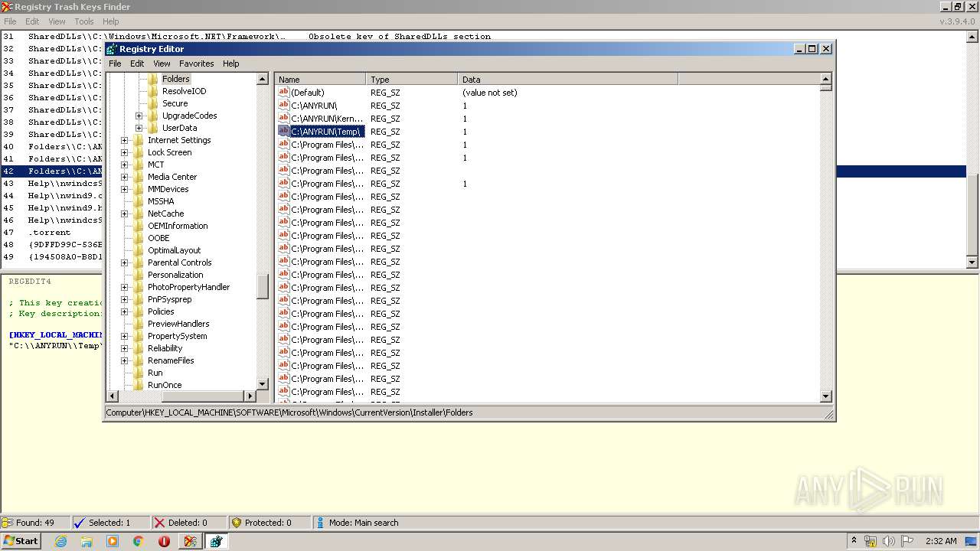Sort values by the Type column header

[x=412, y=80]
